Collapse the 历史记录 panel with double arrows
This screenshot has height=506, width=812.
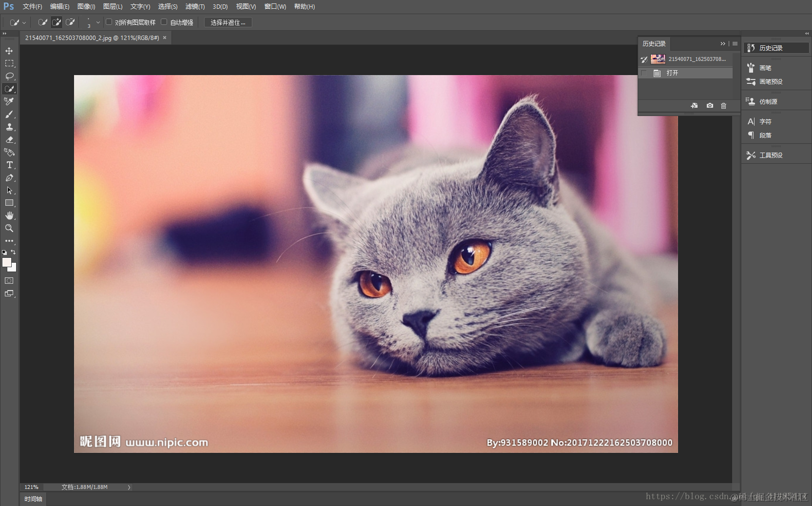[x=723, y=44]
